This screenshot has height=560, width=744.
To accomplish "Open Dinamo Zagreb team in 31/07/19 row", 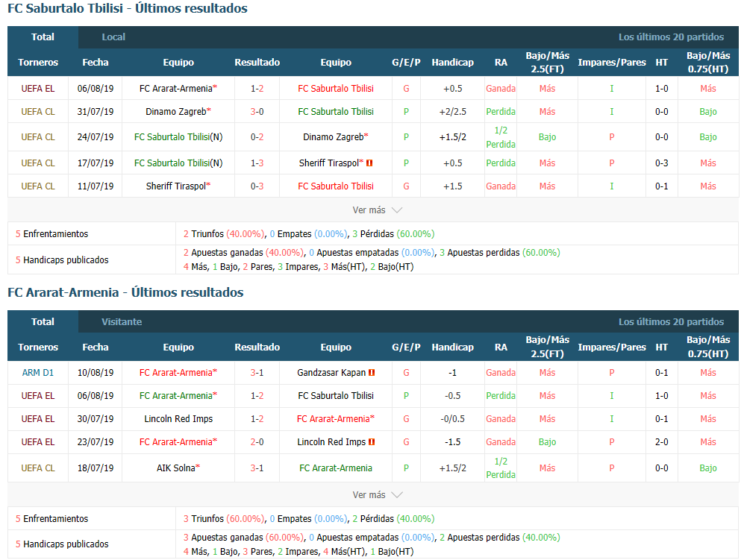I will 178,112.
